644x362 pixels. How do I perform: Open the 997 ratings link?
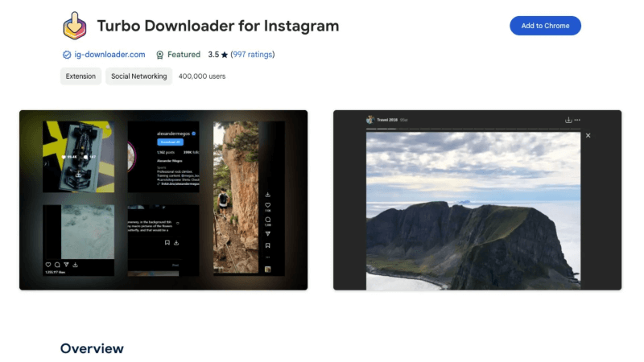click(253, 55)
